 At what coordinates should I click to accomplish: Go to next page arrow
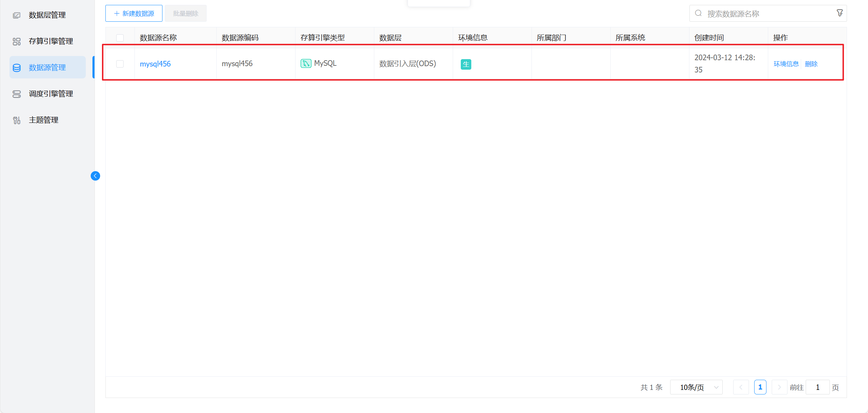(x=779, y=387)
